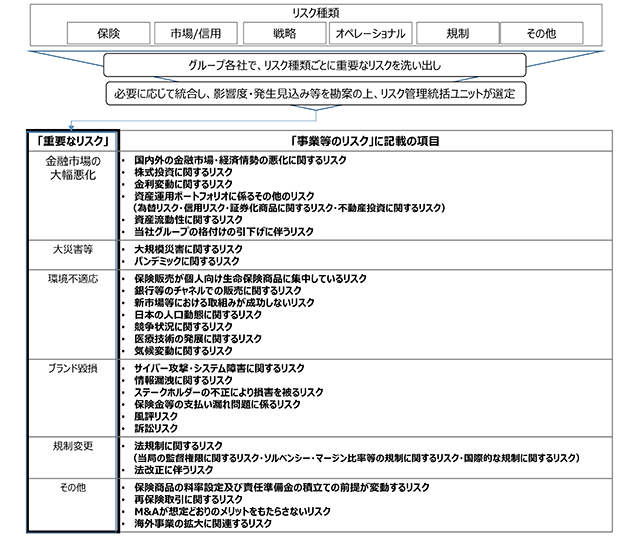Click 銀行等のチャネルでの販売に関するリスク
Image resolution: width=620 pixels, height=537 pixels.
click(x=217, y=291)
